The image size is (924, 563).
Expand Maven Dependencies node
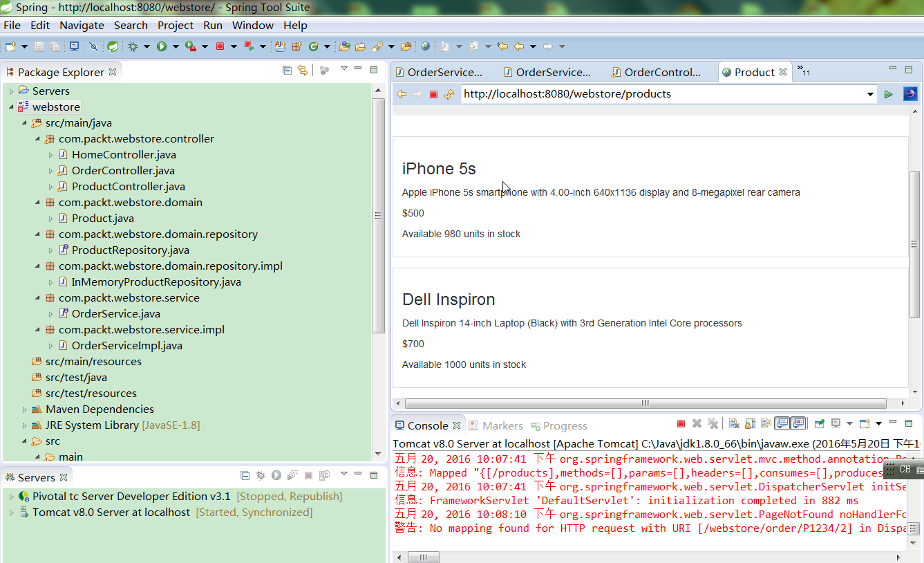pyautogui.click(x=24, y=409)
